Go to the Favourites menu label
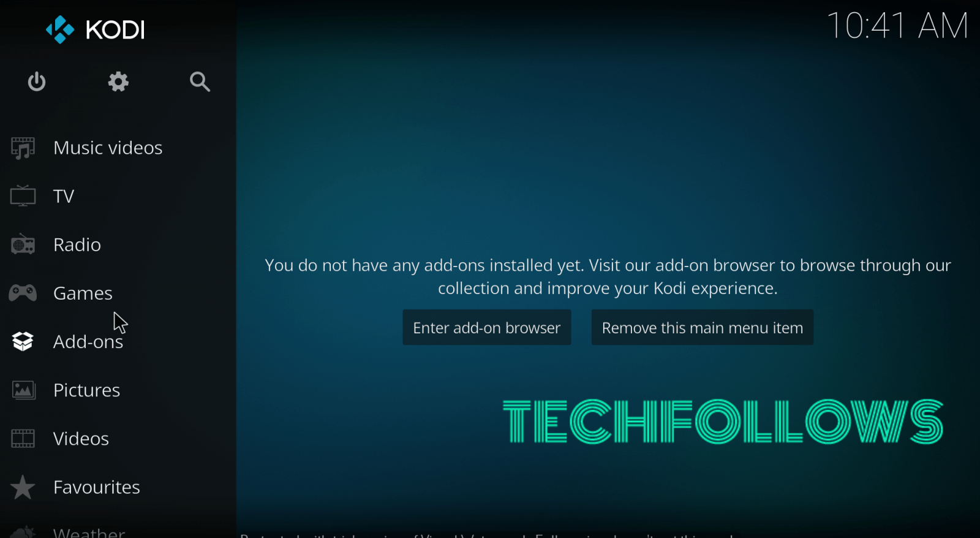 [97, 487]
